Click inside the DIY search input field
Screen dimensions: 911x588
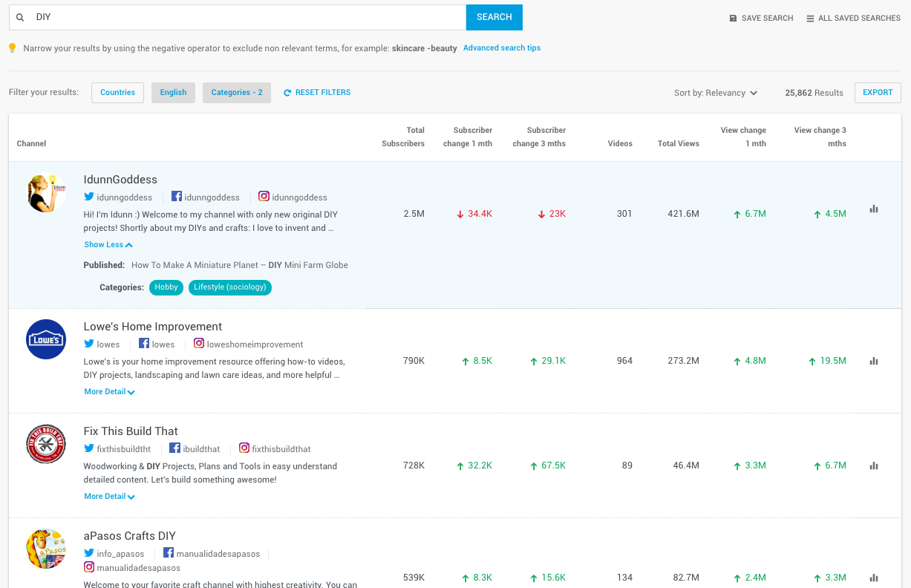[x=223, y=17]
